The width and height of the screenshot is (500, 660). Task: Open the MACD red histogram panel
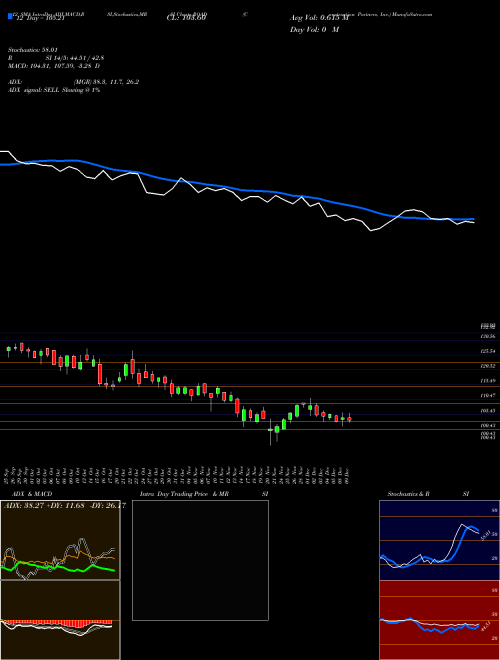pos(60,620)
